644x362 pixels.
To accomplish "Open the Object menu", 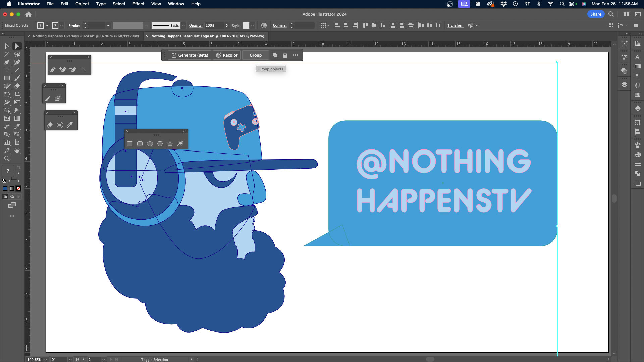I will tap(82, 4).
